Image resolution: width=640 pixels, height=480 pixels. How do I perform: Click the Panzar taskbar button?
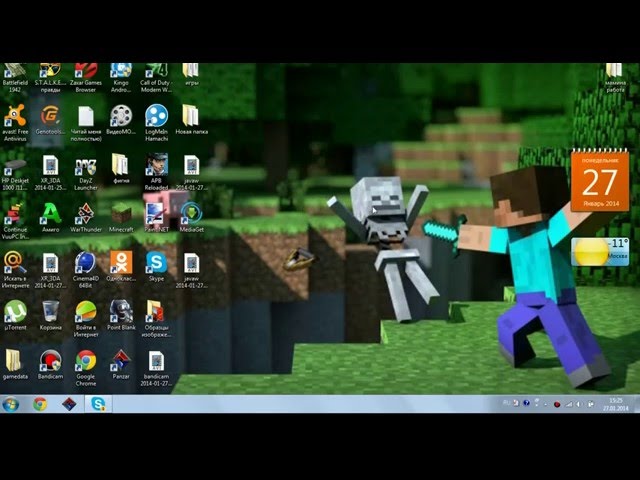[69, 404]
